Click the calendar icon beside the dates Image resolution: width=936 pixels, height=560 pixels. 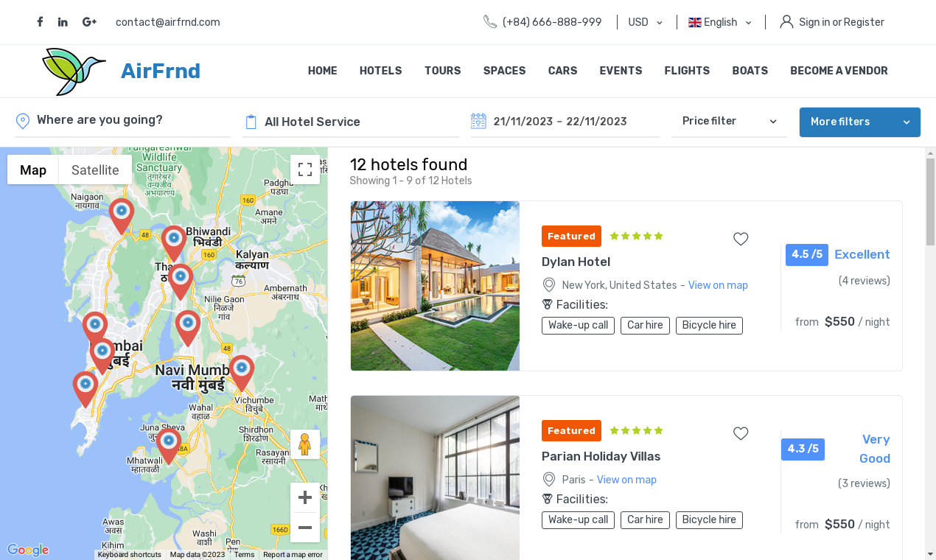478,121
